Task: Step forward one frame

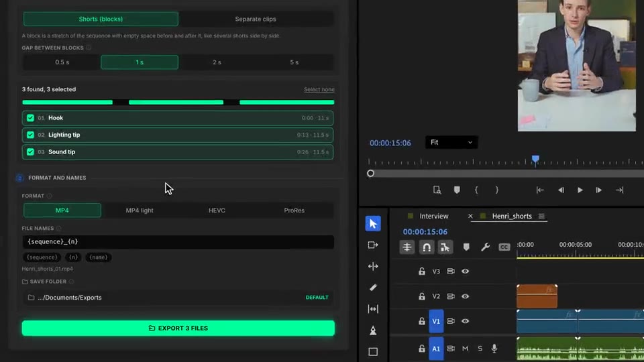Action: pos(599,190)
